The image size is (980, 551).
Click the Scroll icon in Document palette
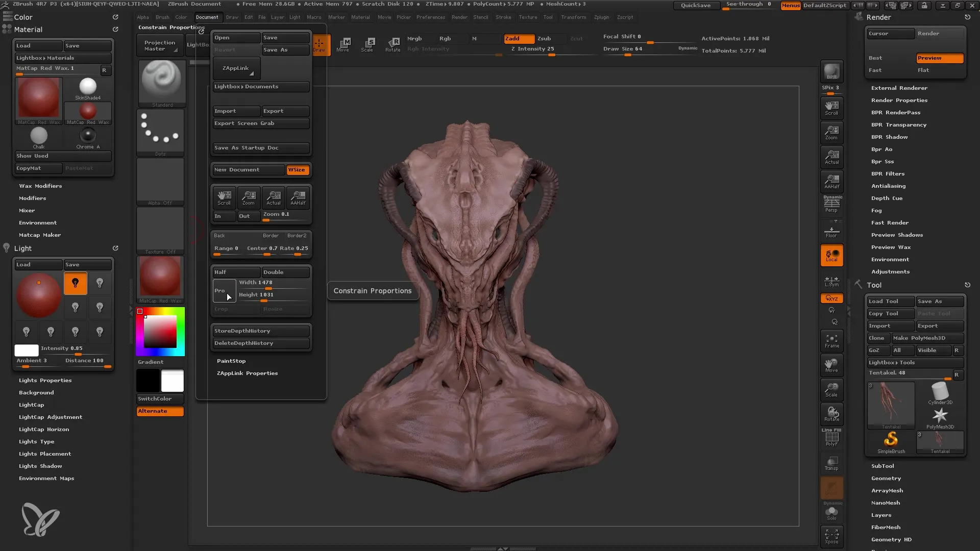(x=224, y=198)
